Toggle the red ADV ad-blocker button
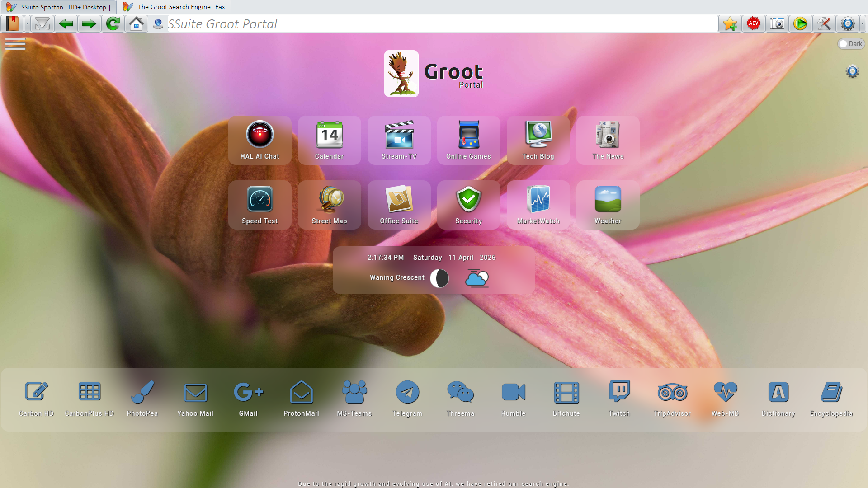The width and height of the screenshot is (868, 488). (753, 23)
